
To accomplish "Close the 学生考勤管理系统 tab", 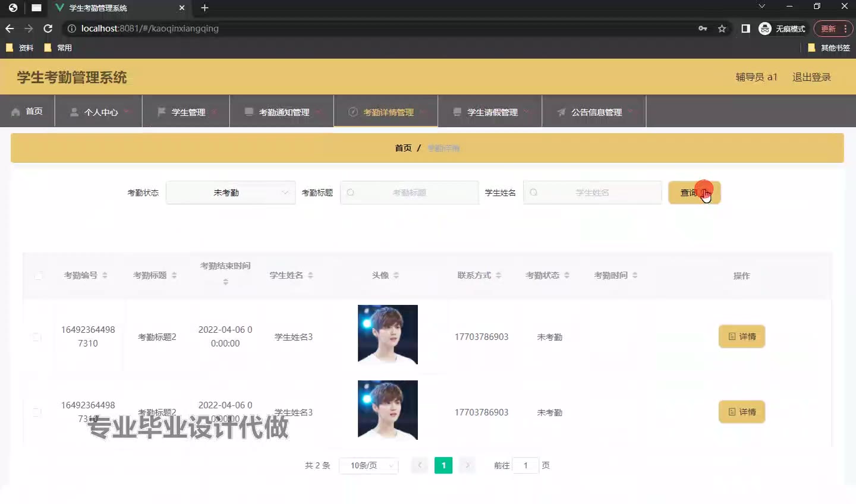I will pyautogui.click(x=182, y=8).
